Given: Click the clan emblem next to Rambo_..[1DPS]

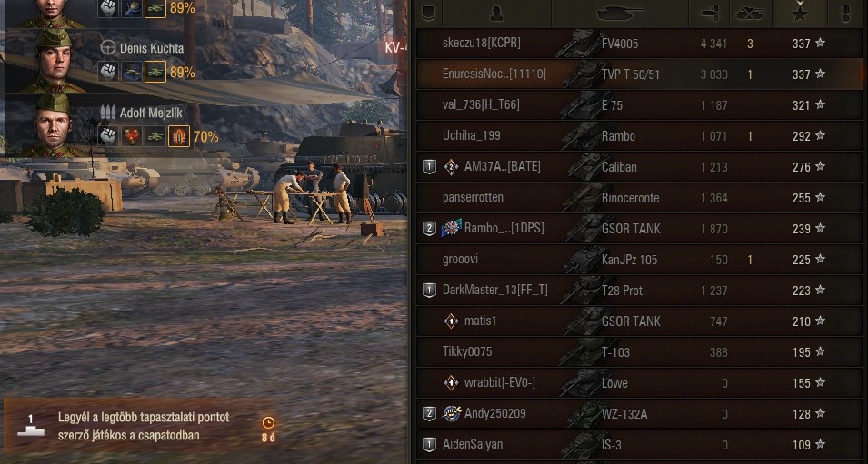Looking at the screenshot, I should (x=451, y=227).
